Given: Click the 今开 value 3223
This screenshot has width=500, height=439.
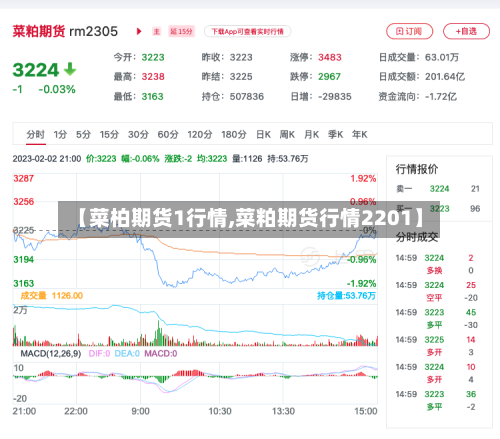Looking at the screenshot, I should coord(153,57).
